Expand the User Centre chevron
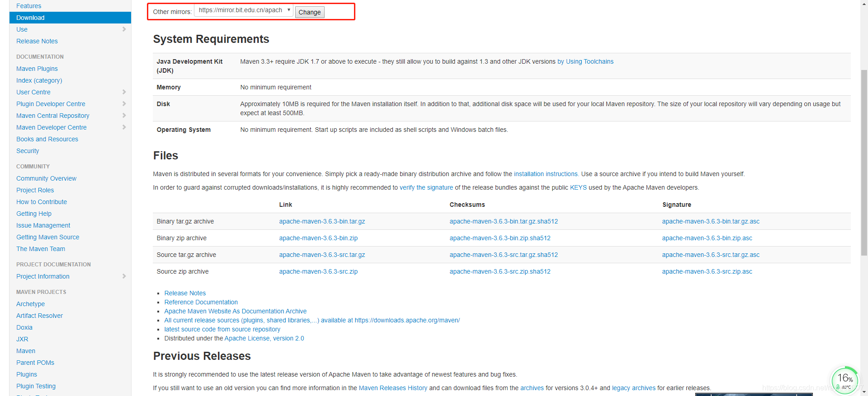The width and height of the screenshot is (868, 396). click(x=124, y=92)
